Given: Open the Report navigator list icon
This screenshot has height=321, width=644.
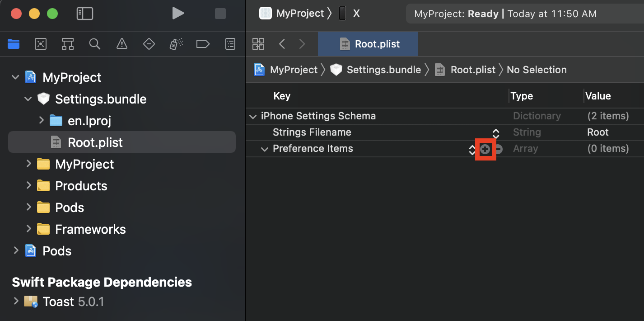Looking at the screenshot, I should click(x=230, y=44).
